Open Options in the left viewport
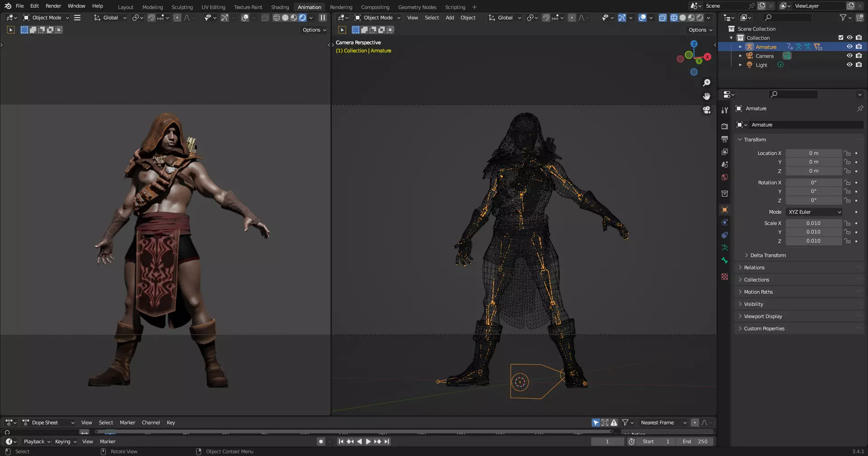Viewport: 868px width, 456px height. pos(314,30)
